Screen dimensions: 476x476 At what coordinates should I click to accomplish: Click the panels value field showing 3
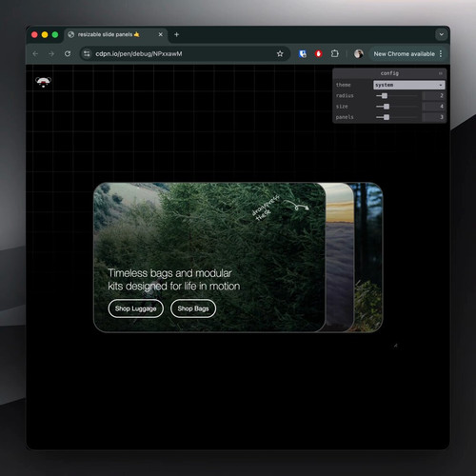pos(433,117)
